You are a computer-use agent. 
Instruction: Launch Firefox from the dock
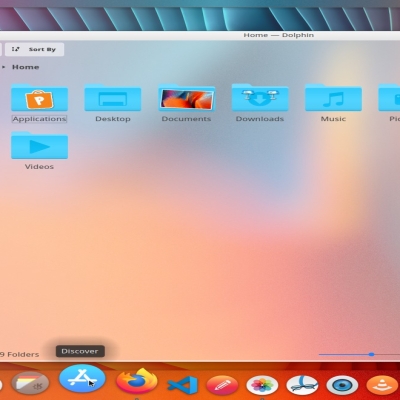pos(137,382)
